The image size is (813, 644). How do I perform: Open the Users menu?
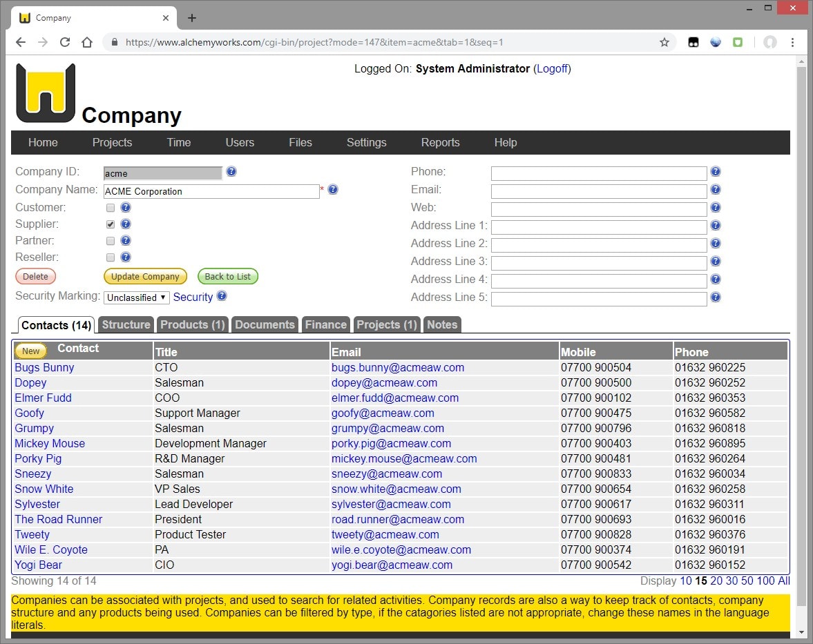(240, 142)
